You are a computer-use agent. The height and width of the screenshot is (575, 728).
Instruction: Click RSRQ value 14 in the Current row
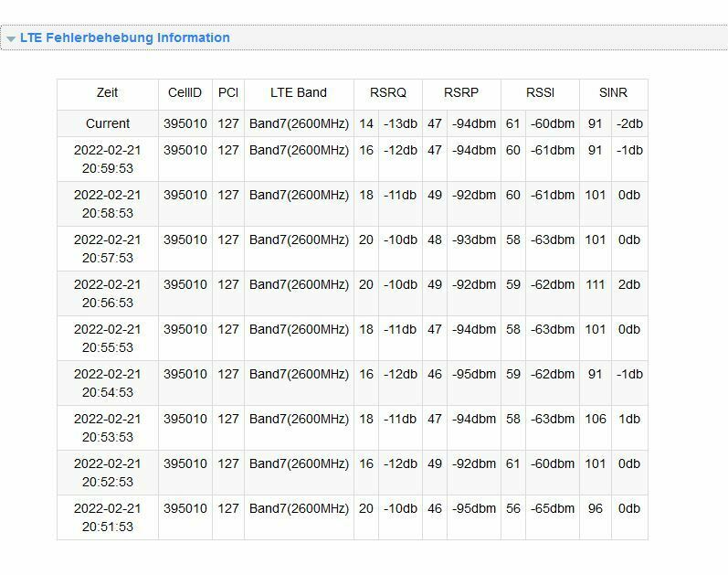tap(366, 123)
